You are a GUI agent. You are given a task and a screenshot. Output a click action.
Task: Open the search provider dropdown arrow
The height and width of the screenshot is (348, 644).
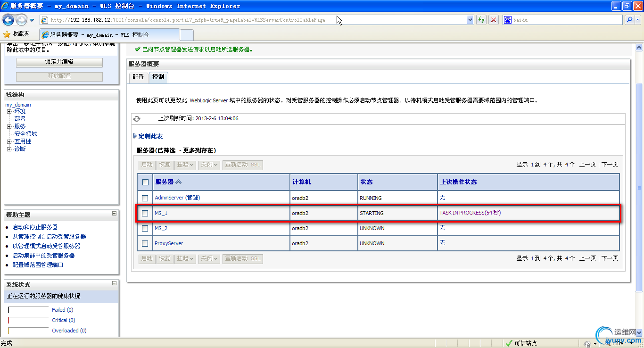638,20
